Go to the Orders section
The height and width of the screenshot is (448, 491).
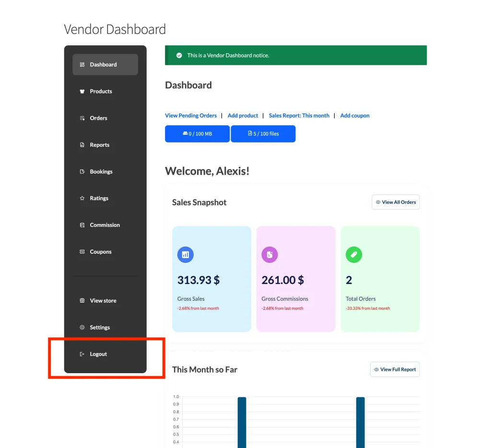tap(105, 118)
